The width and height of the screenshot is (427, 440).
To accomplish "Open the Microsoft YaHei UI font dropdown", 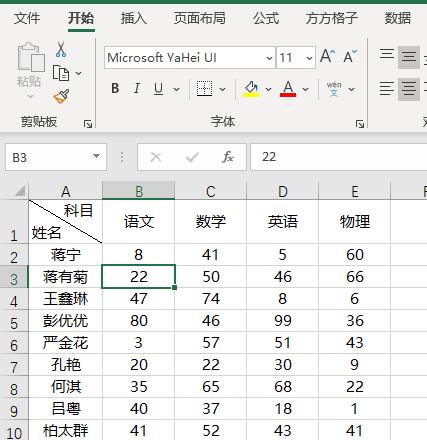I will tap(269, 58).
